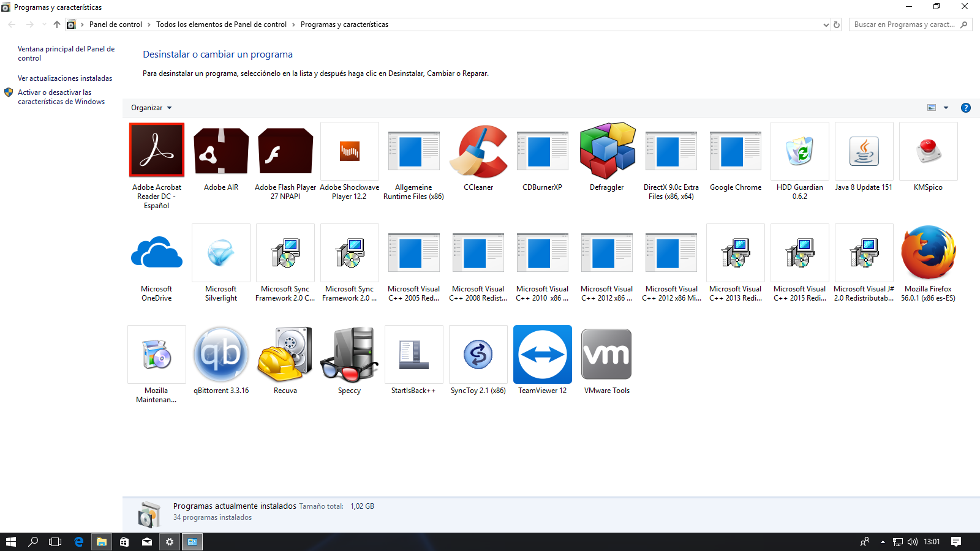The height and width of the screenshot is (551, 980).
Task: Select Microsoft Visual C++ 2015 Redistributable icon
Action: tap(800, 253)
